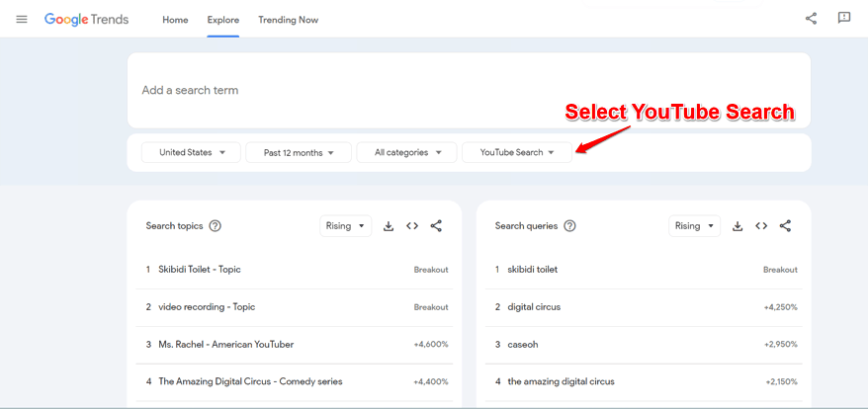This screenshot has width=868, height=409.
Task: Click Breakout label for skibidi toilet query
Action: (x=781, y=270)
